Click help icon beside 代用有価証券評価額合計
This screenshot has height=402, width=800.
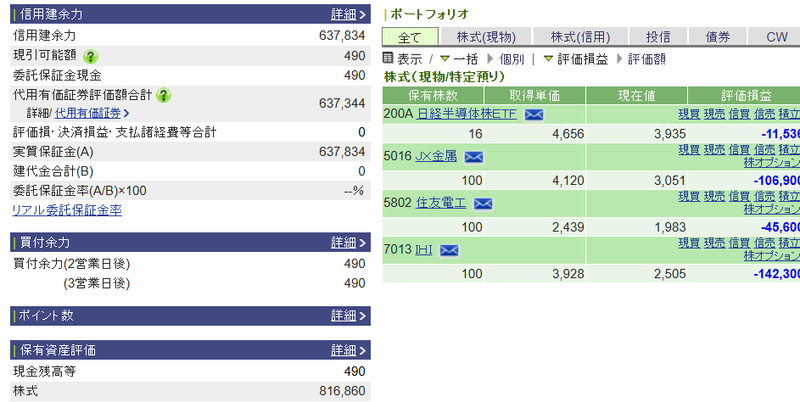pyautogui.click(x=163, y=95)
